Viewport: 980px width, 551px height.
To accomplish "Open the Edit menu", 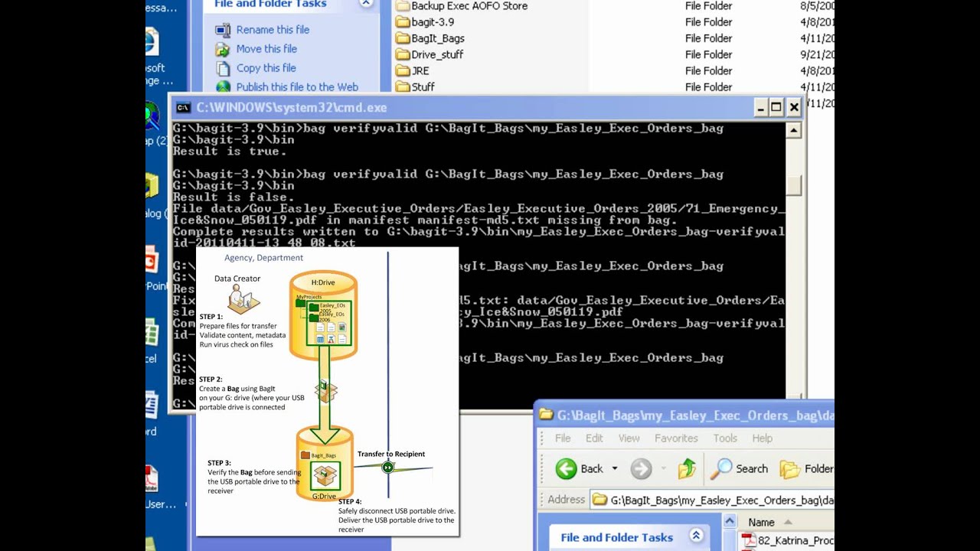I will tap(594, 438).
